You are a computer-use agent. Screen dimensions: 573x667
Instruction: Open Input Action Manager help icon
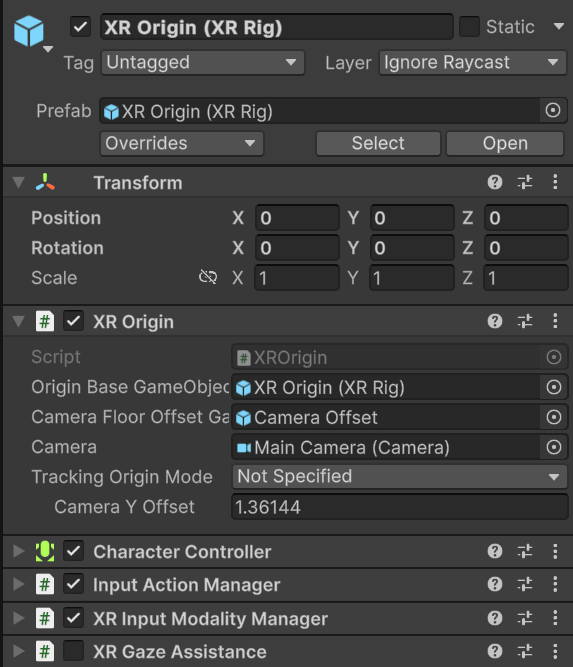(495, 584)
